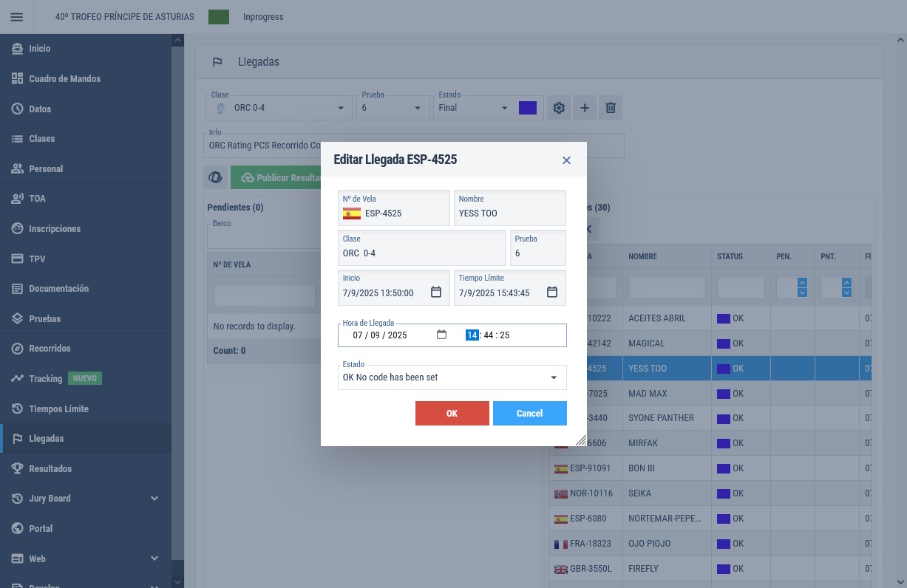
Task: Click the minutes field in Hora de Llegada
Action: (488, 335)
